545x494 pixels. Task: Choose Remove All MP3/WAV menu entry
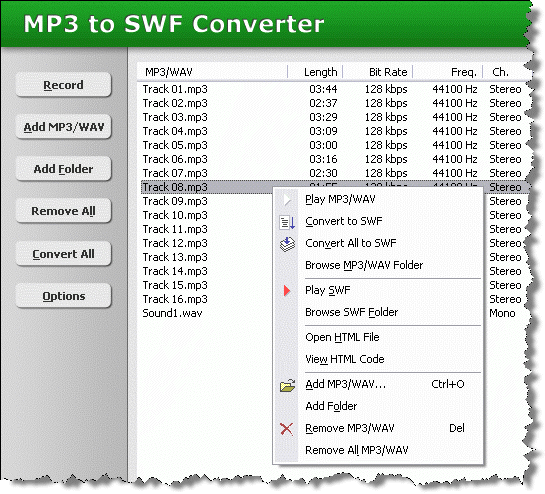pyautogui.click(x=378, y=450)
